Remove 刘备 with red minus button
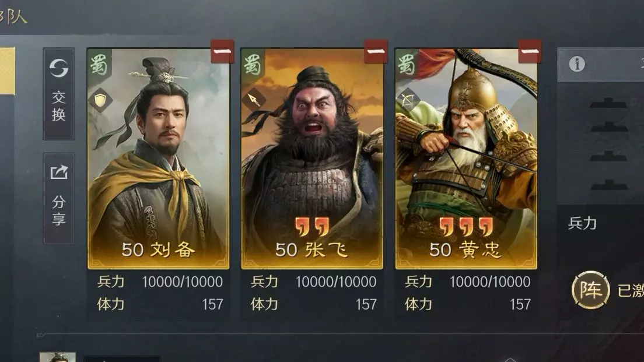 click(x=222, y=51)
